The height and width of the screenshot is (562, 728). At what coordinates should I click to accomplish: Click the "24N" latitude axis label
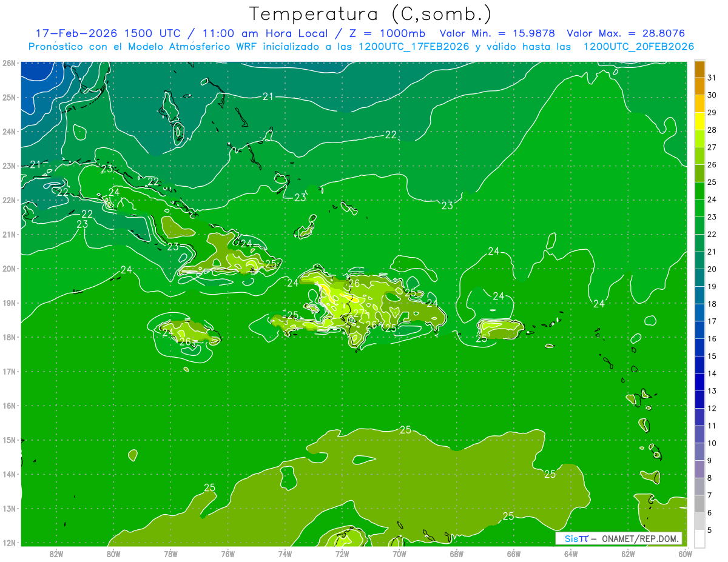pos(8,132)
